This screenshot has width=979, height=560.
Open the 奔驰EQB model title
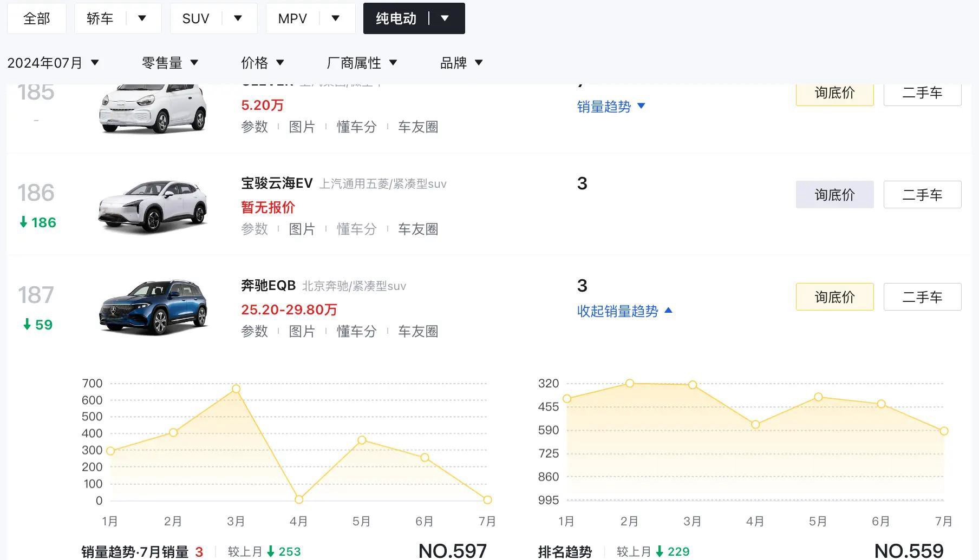pos(269,286)
